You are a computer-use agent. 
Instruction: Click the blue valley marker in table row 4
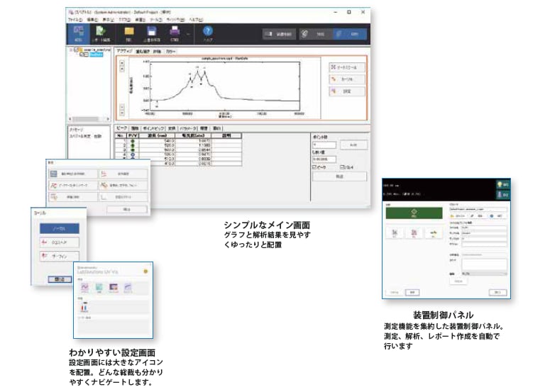(133, 154)
